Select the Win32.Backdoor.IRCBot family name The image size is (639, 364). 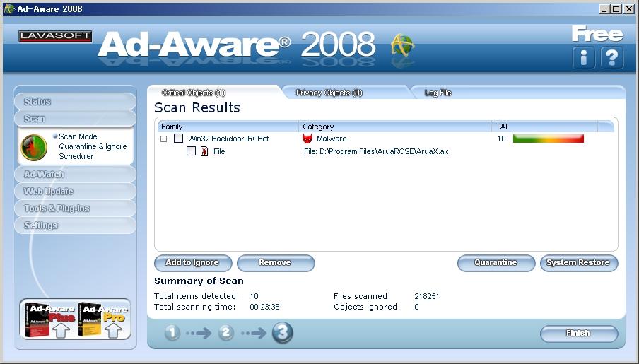tap(228, 139)
